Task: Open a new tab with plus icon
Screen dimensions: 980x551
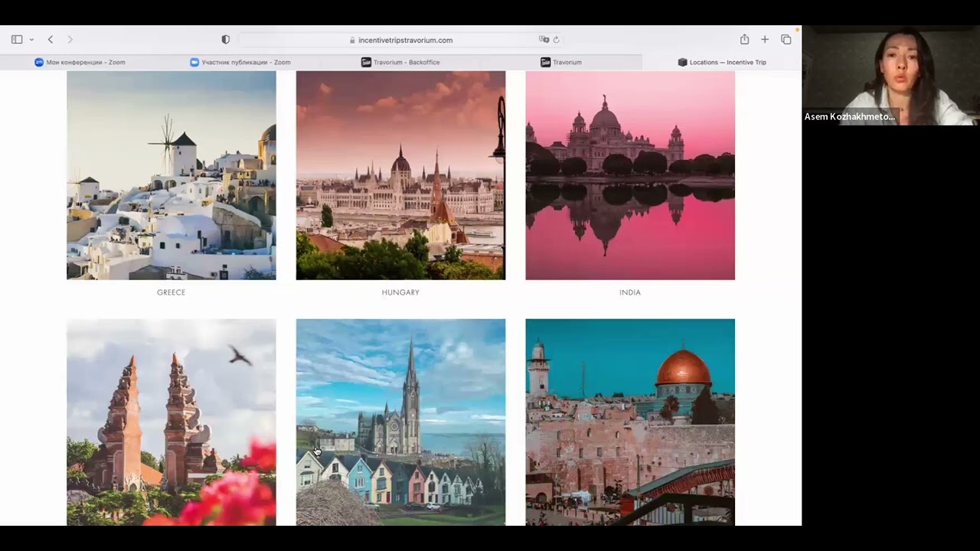Action: [x=764, y=39]
